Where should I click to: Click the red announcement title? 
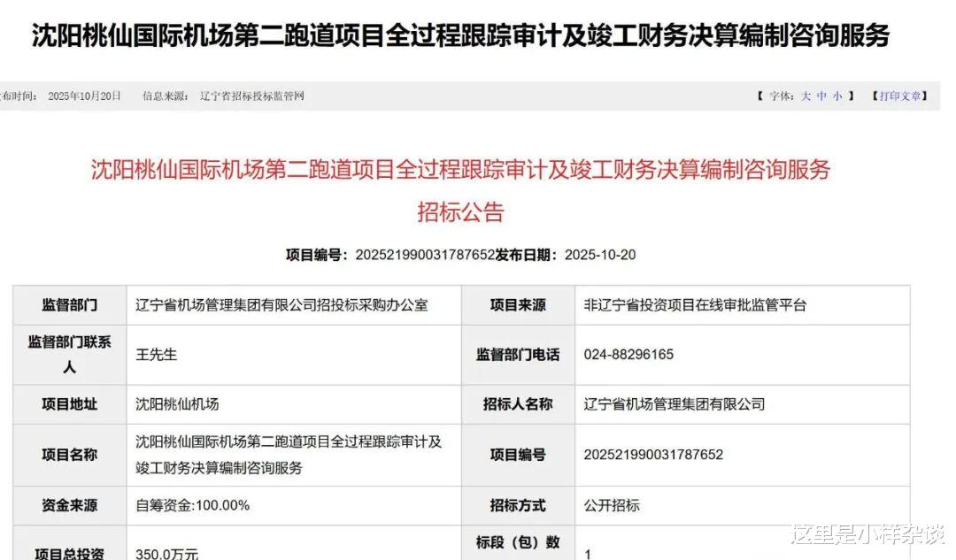pyautogui.click(x=461, y=169)
